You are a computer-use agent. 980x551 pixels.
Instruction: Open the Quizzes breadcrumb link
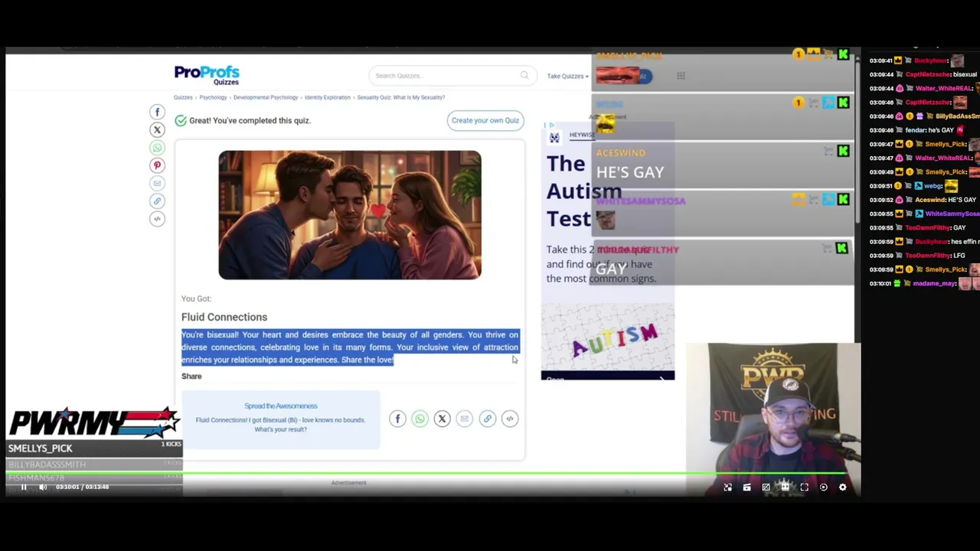pos(183,97)
